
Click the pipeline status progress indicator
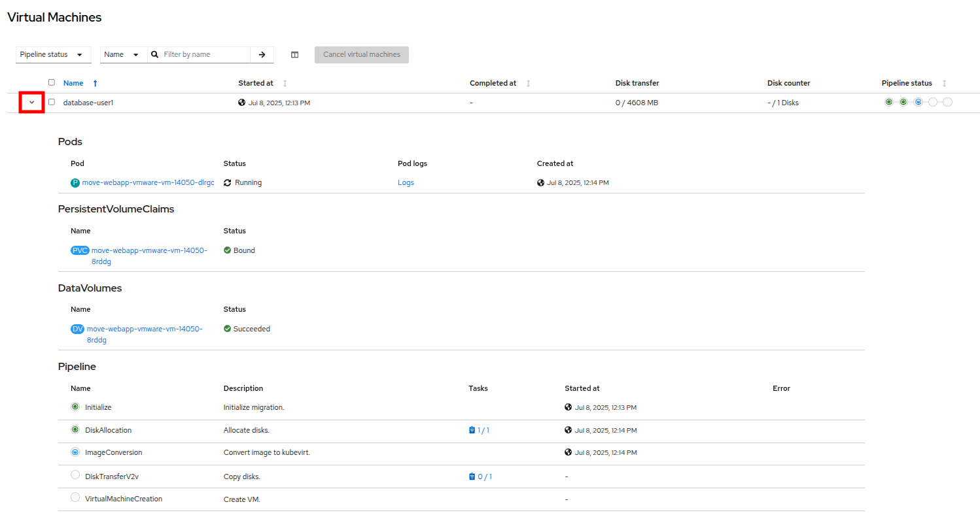tap(918, 102)
